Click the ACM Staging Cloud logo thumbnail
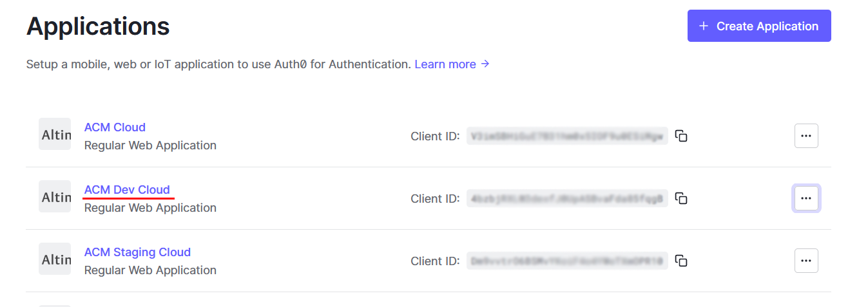This screenshot has height=307, width=868. pos(55,259)
